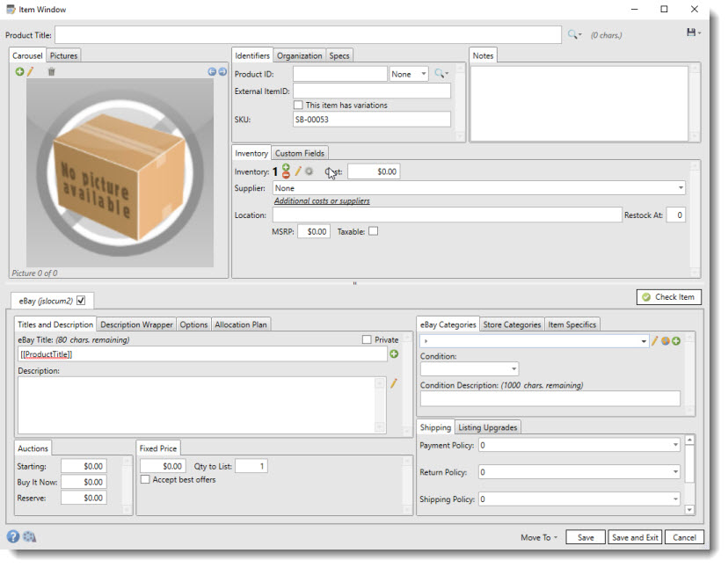
Task: Click the help question mark icon
Action: [x=13, y=536]
